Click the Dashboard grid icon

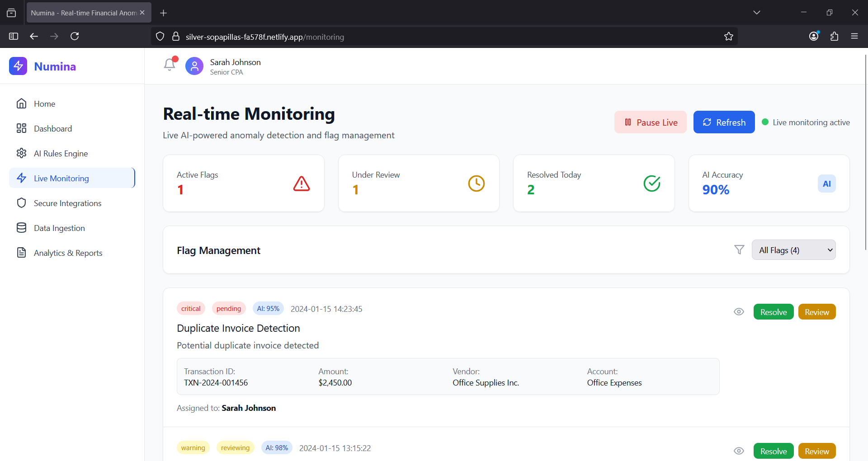(x=21, y=128)
